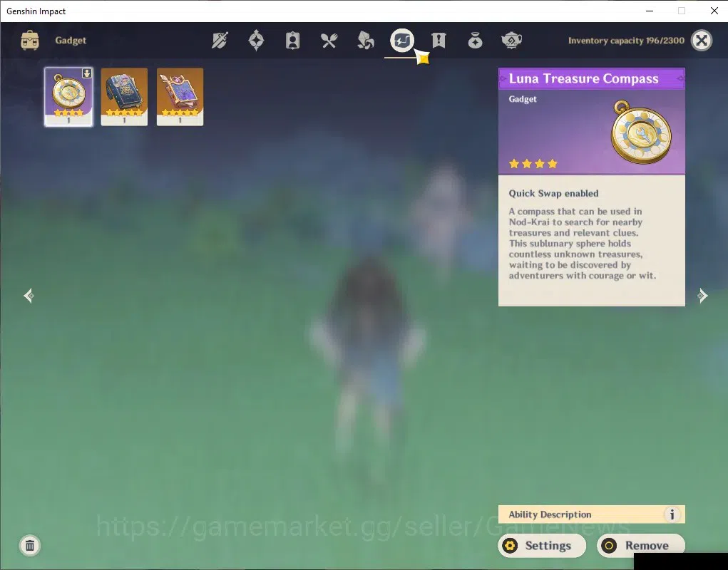The height and width of the screenshot is (570, 728).
Task: Select the Luna Treasure Compass item
Action: [68, 97]
